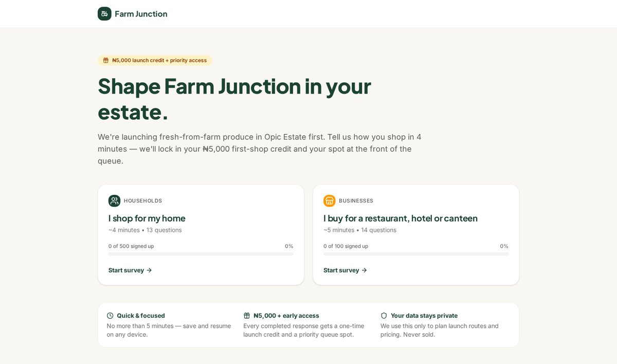Click the Your data stays private heading

pos(424,316)
